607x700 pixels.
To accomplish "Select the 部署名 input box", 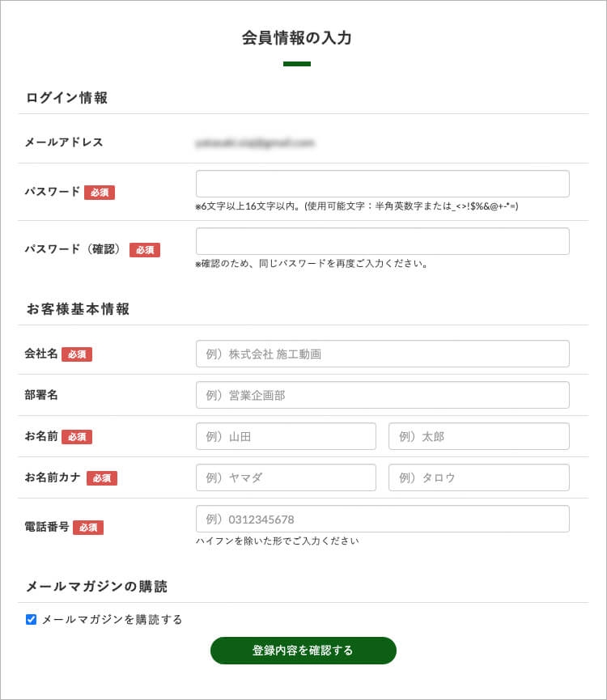I will click(382, 395).
